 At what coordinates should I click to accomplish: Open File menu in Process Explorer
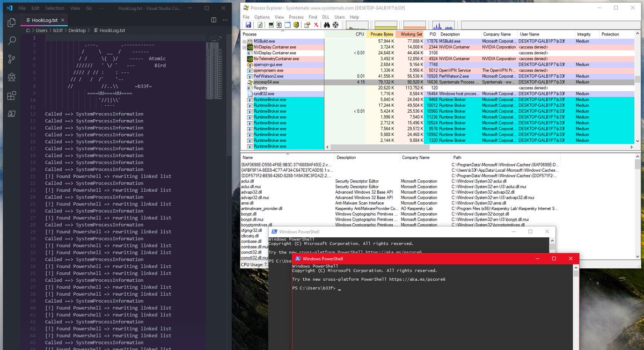246,17
